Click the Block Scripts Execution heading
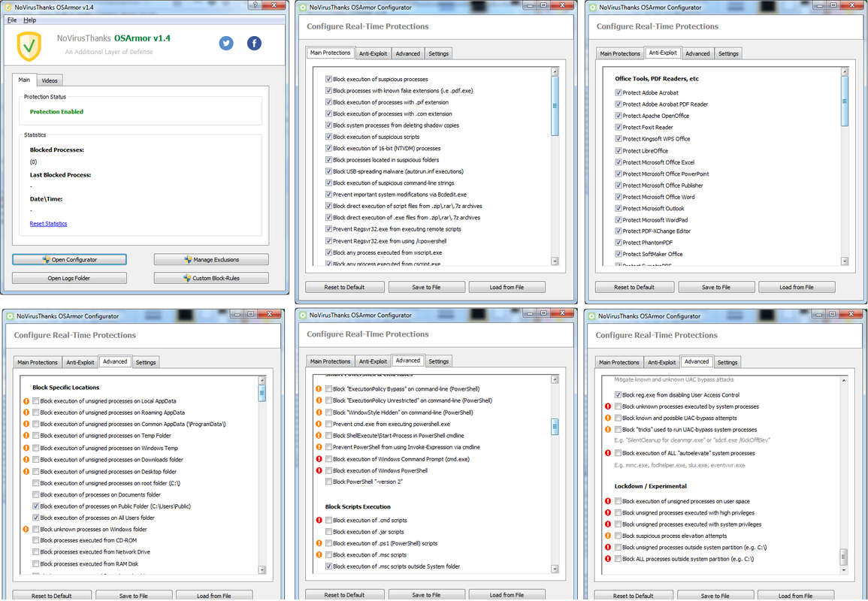 pos(358,507)
